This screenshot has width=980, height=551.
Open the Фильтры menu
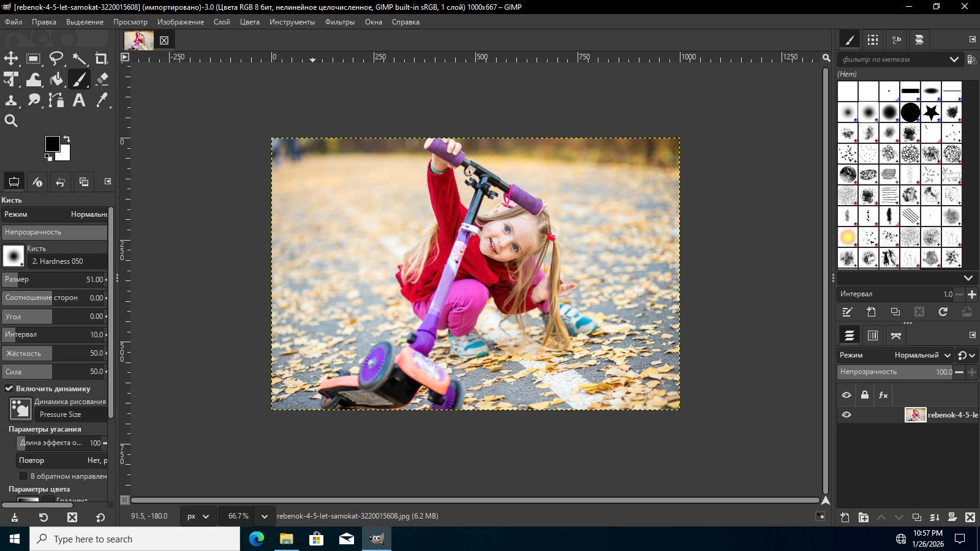point(339,22)
